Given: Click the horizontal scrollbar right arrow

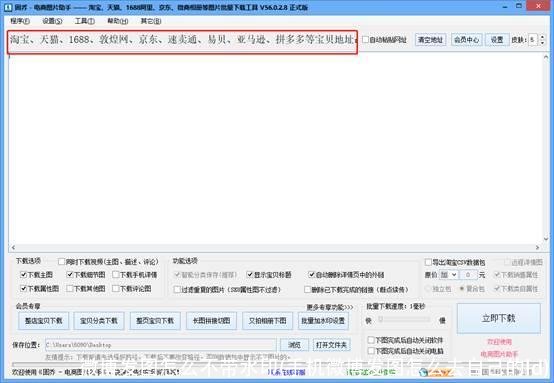Looking at the screenshot, I should 537,248.
